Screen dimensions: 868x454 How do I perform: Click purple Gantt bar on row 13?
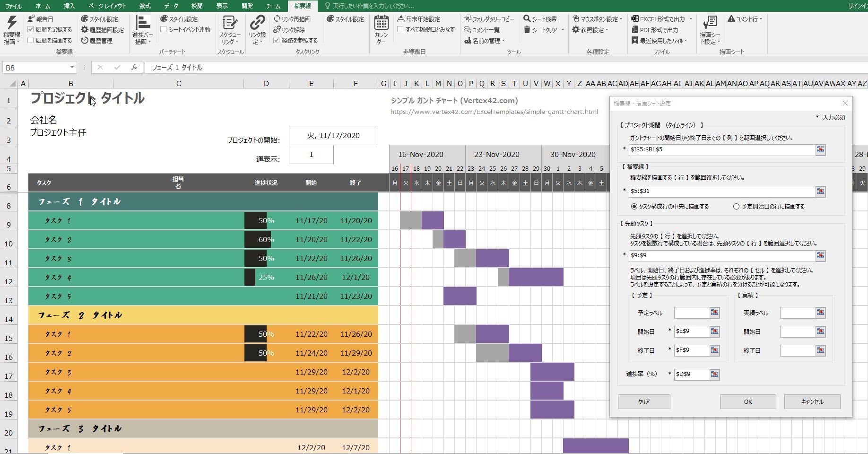tap(460, 296)
